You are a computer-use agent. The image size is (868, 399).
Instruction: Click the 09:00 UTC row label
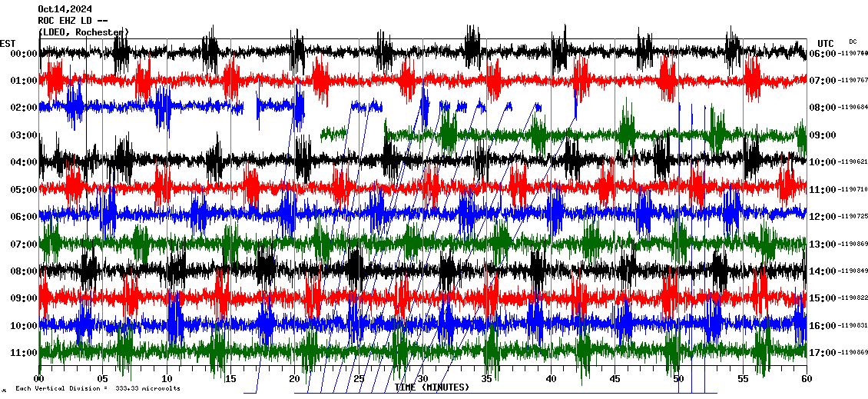[x=821, y=135]
